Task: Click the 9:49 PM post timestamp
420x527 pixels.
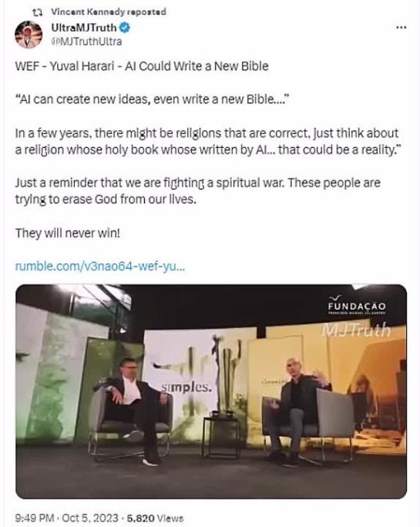Action: point(35,518)
